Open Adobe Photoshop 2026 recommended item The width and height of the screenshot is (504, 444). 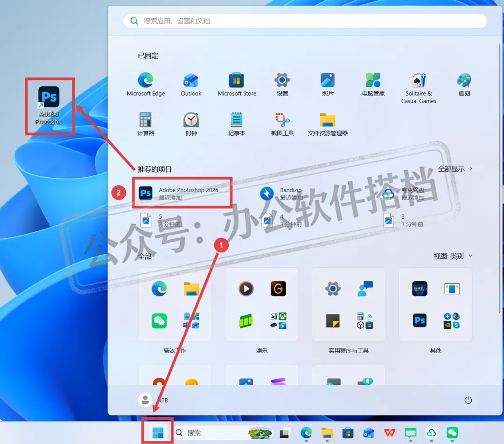pyautogui.click(x=182, y=193)
